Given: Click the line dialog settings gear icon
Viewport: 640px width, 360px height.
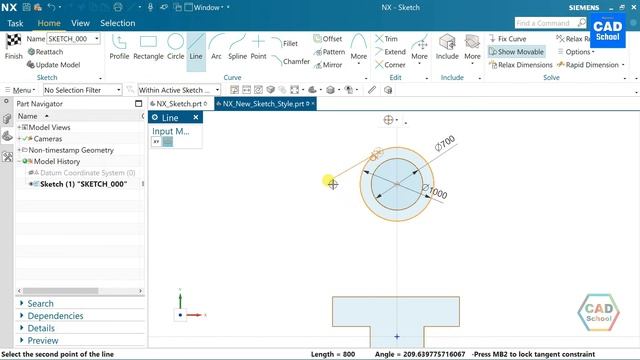Looking at the screenshot, I should coord(155,118).
